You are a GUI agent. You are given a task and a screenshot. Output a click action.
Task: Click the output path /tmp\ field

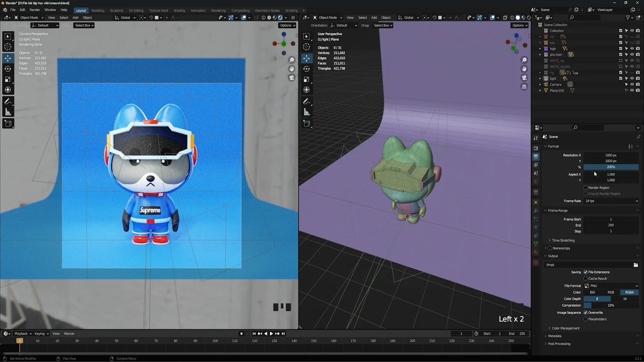pyautogui.click(x=588, y=265)
